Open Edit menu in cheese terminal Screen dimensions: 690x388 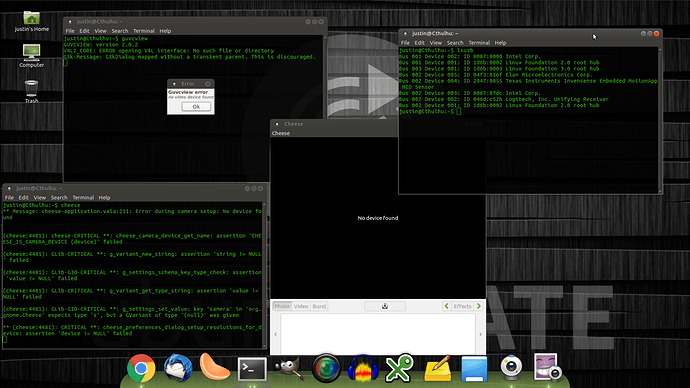(x=24, y=198)
